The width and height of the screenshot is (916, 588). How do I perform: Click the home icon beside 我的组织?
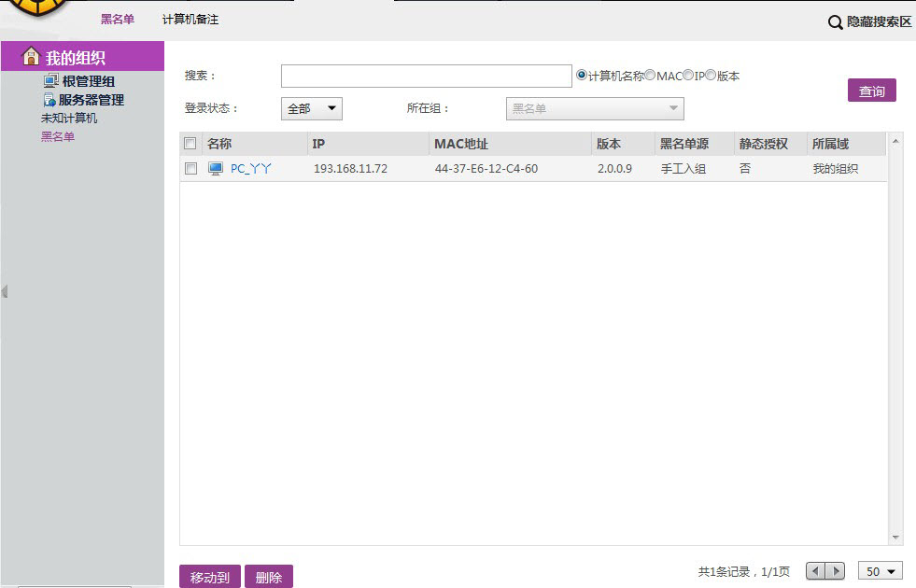(x=31, y=56)
